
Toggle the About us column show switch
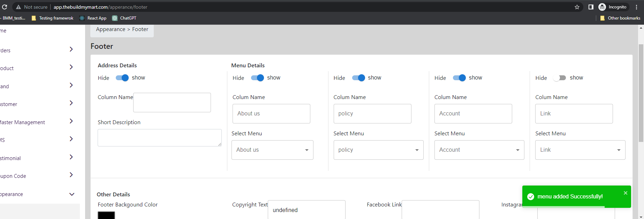point(257,78)
